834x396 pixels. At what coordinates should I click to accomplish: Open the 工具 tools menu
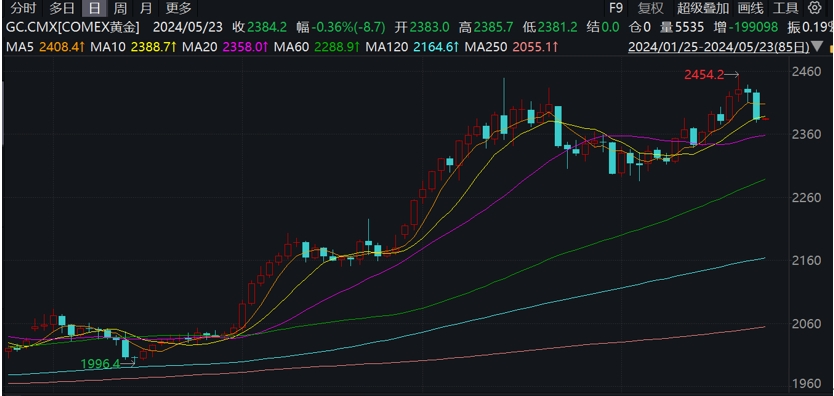coord(786,8)
